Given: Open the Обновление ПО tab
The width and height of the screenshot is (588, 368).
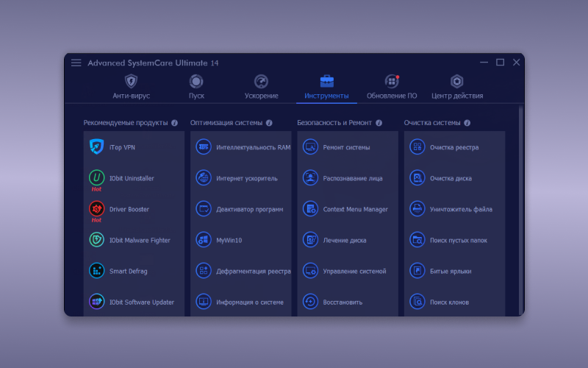Looking at the screenshot, I should (x=392, y=87).
